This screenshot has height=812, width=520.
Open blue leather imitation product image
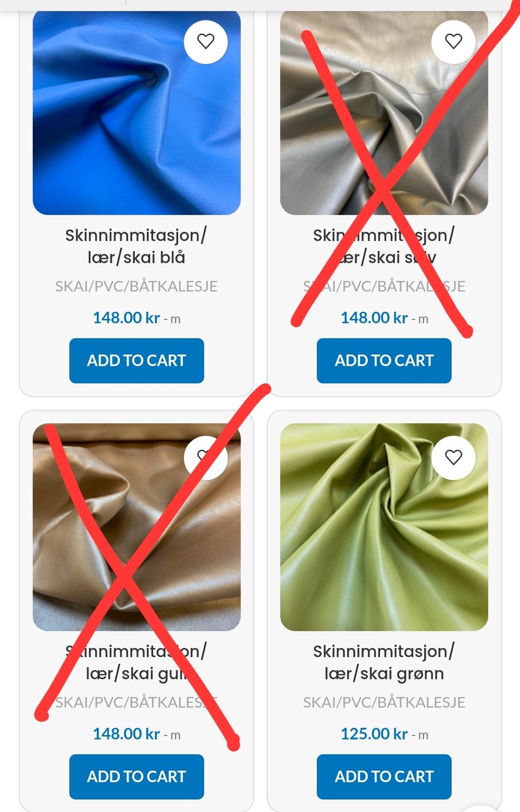pyautogui.click(x=136, y=113)
